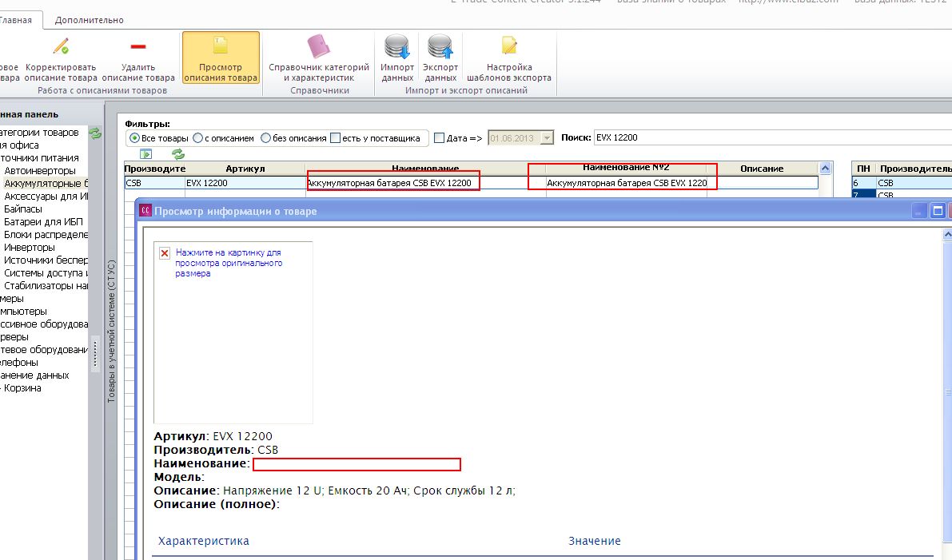Toggle the есть у поставщика checkbox

coord(335,138)
